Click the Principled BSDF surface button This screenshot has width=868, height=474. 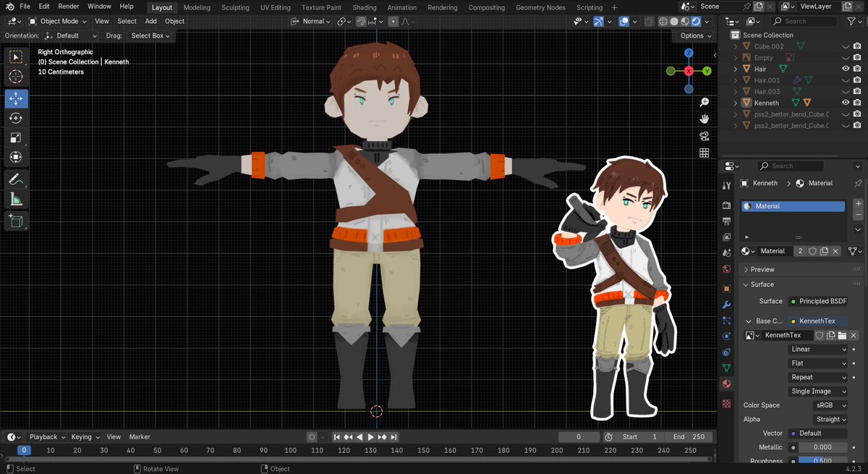coord(817,301)
